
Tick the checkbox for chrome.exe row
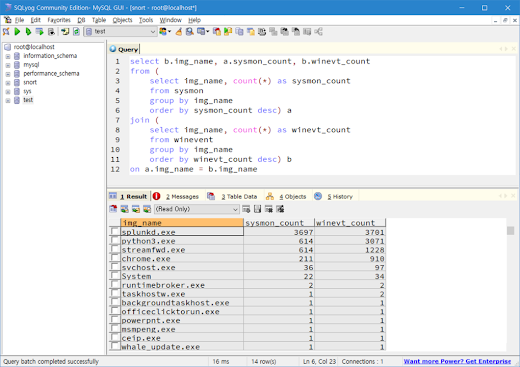pyautogui.click(x=115, y=258)
